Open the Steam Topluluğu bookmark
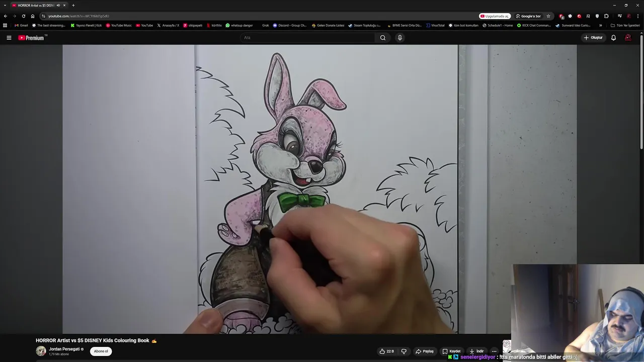Viewport: 644px width, 362px height. (x=364, y=25)
